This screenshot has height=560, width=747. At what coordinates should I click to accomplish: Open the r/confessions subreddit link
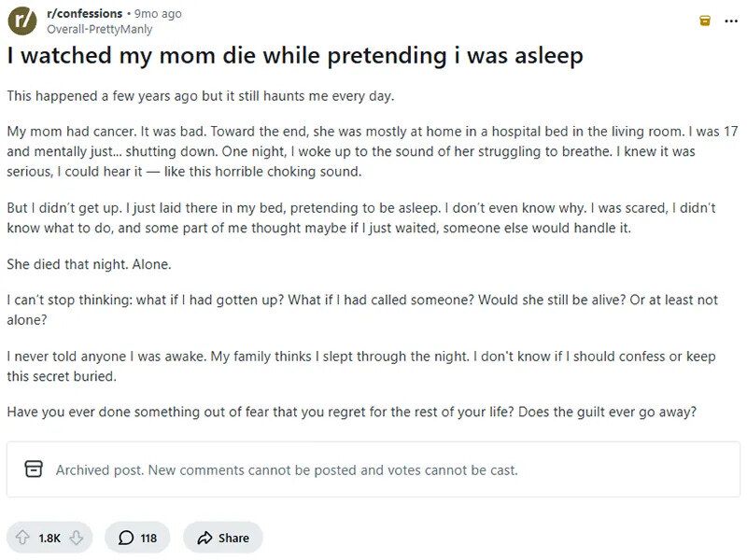(84, 14)
